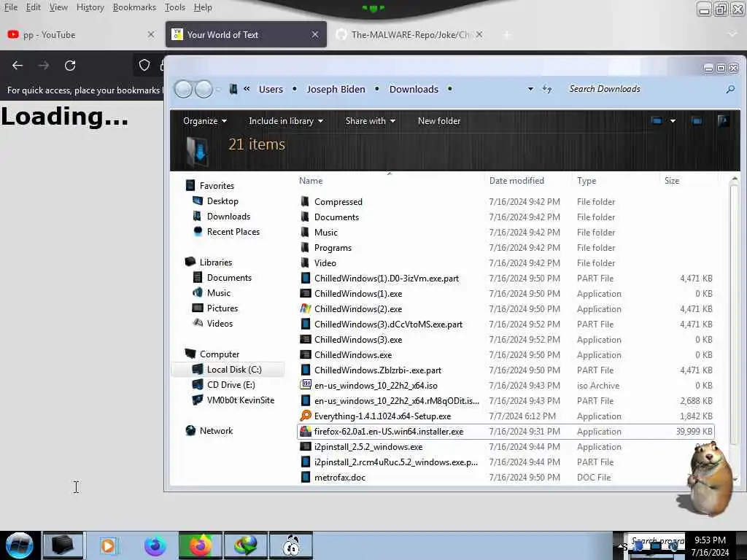
Task: Sort files by the Size column
Action: 672,181
